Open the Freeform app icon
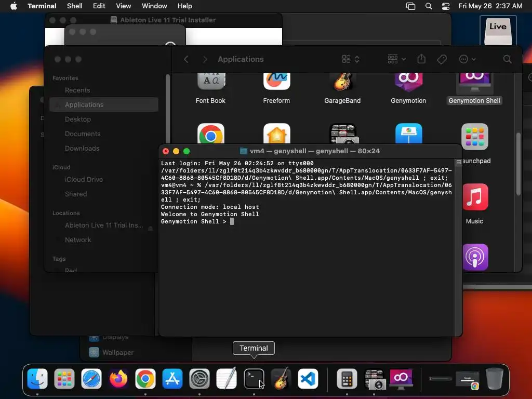Viewport: 532px width, 399px height. (x=276, y=82)
